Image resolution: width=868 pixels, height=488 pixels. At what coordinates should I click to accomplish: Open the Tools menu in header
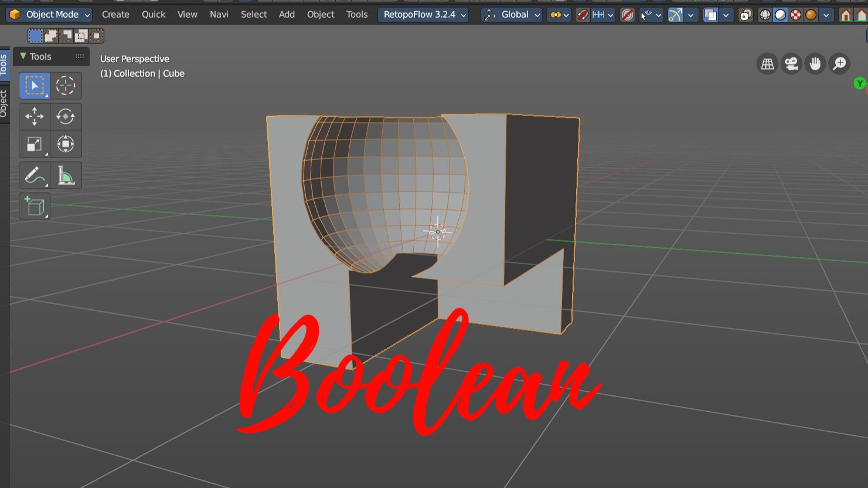[x=357, y=15]
